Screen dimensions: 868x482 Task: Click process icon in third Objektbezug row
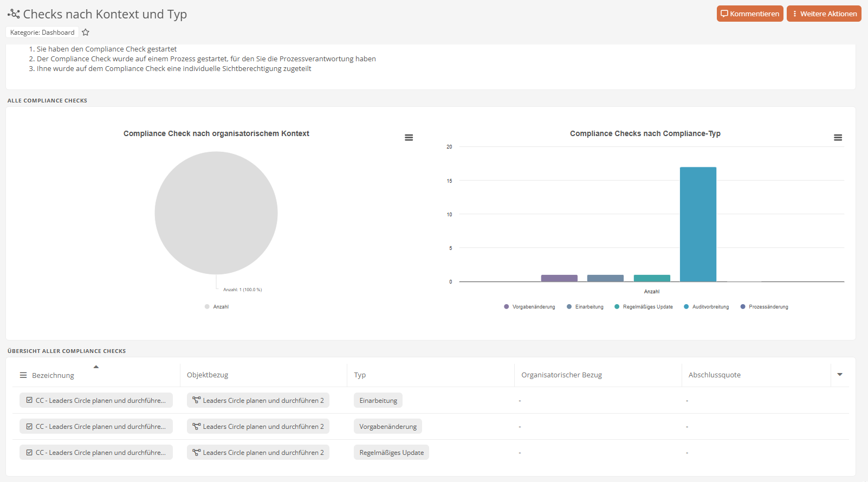196,453
